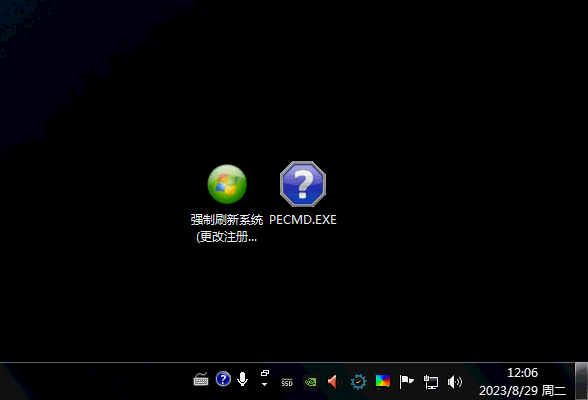588x400 pixels.
Task: Click the network connection tray icon
Action: tap(430, 382)
